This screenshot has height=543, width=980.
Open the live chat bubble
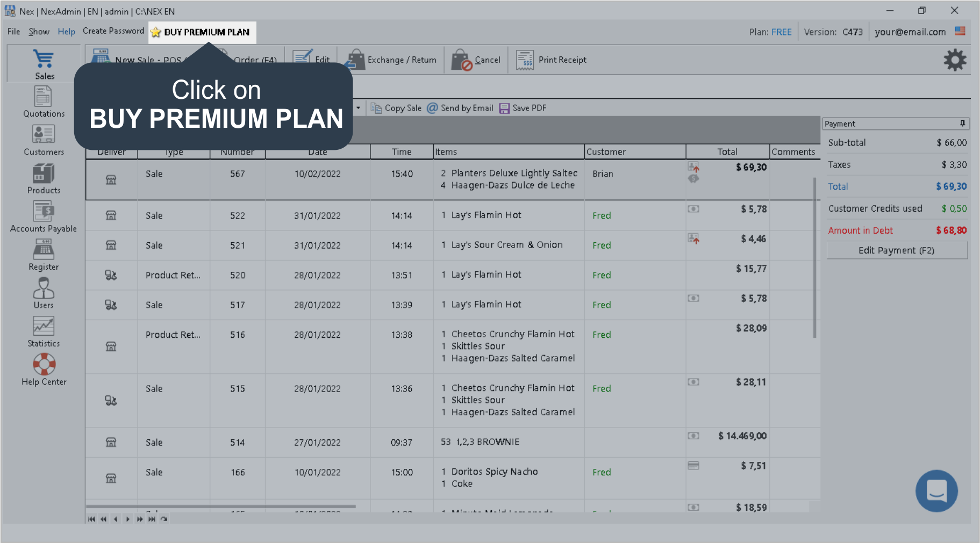(936, 491)
